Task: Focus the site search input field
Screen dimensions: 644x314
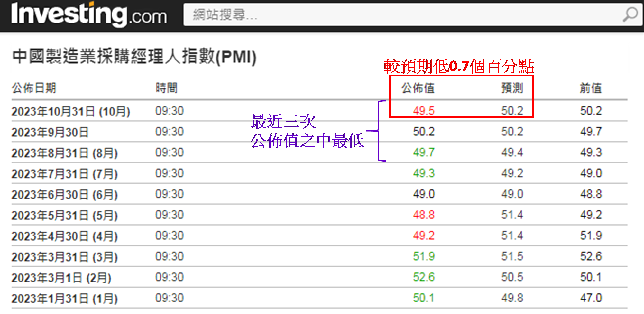Action: pos(386,15)
